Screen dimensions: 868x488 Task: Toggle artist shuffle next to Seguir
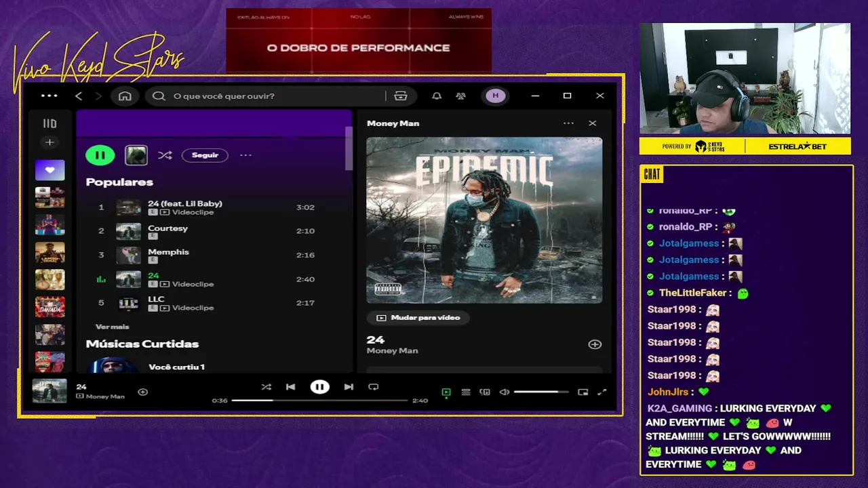coord(165,155)
